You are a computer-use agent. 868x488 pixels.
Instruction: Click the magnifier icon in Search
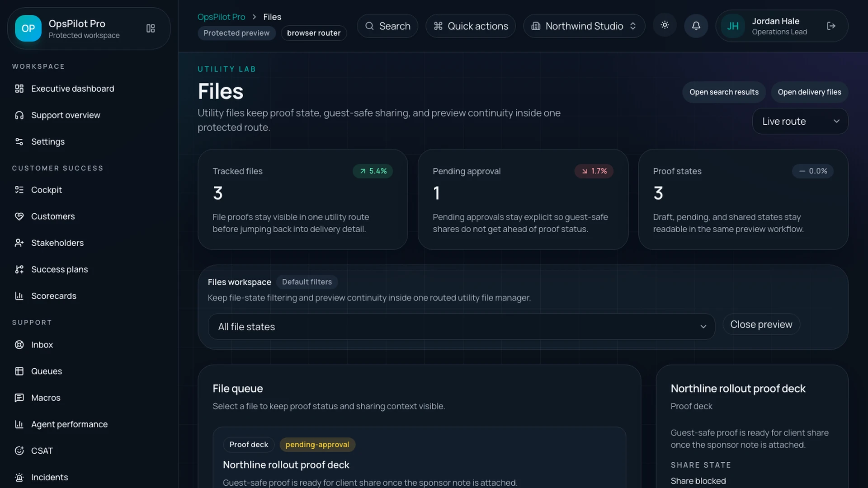tap(369, 26)
